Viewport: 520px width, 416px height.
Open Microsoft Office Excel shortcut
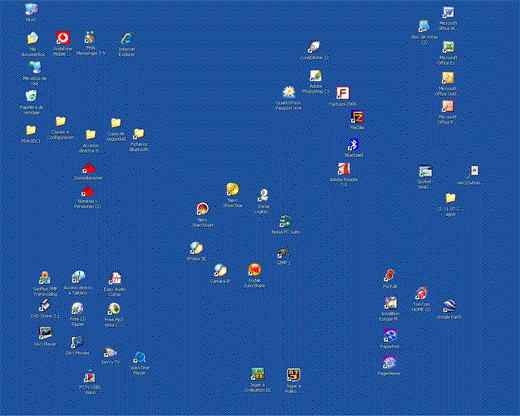pyautogui.click(x=448, y=47)
